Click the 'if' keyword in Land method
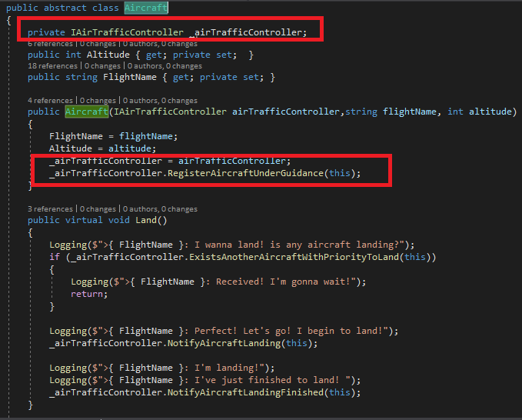 55,257
